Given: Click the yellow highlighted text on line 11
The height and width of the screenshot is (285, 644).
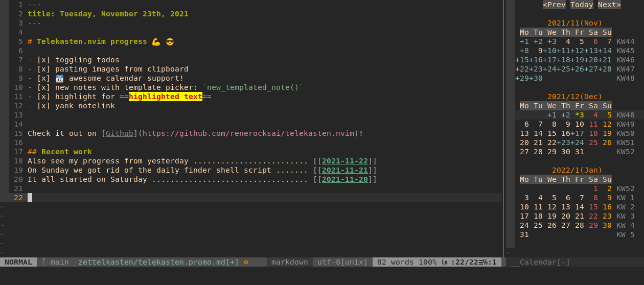Looking at the screenshot, I should pos(165,97).
